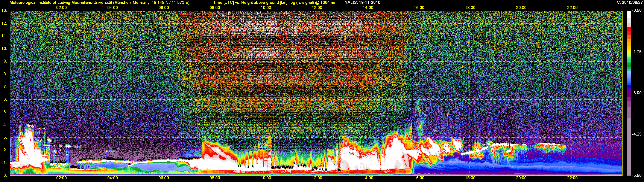The width and height of the screenshot is (644, 182).
Task: Click 22:00 on the top time axis
Action: tap(572, 7)
